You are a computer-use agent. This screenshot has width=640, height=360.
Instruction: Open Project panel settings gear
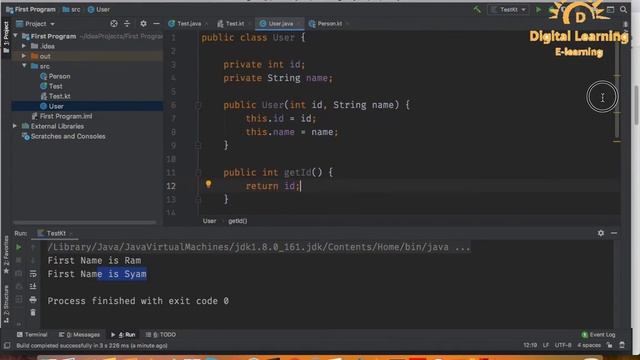(x=143, y=24)
